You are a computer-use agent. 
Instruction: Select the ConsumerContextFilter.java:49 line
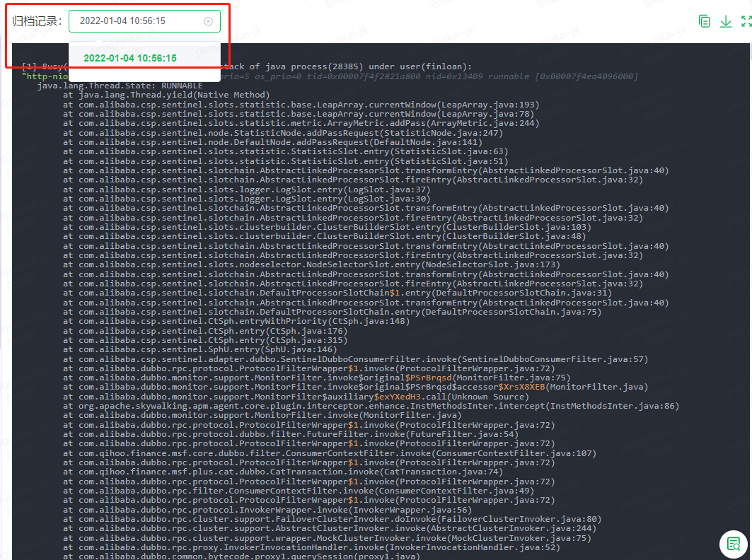click(299, 491)
